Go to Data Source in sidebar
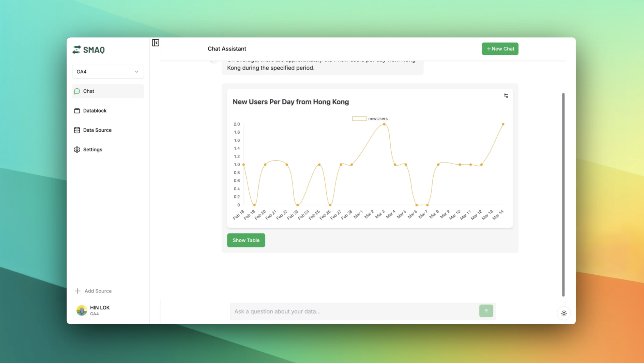The height and width of the screenshot is (363, 644). click(x=108, y=130)
